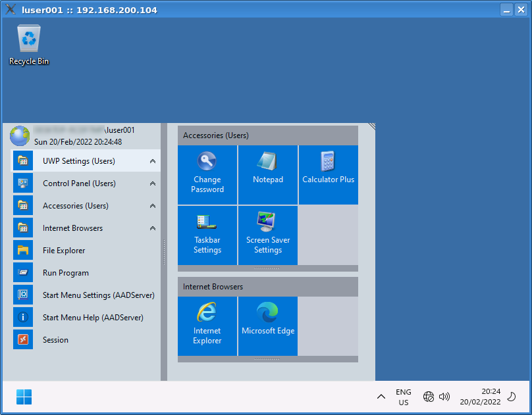The height and width of the screenshot is (415, 532).
Task: Open the Change Password tile
Action: click(x=207, y=174)
